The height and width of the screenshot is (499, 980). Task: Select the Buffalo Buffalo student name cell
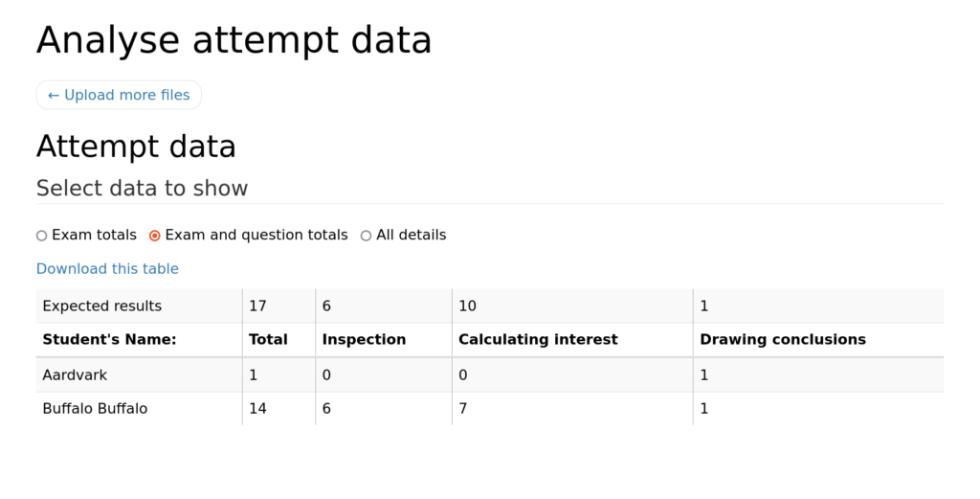point(95,409)
